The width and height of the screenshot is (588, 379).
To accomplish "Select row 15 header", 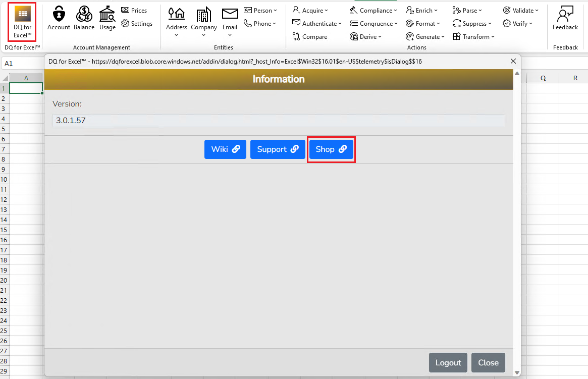I will point(4,230).
